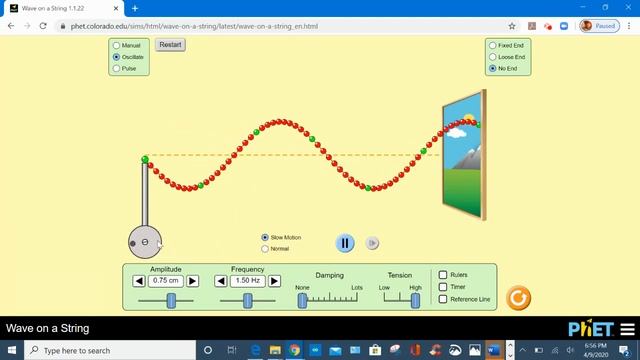The image size is (640, 360).
Task: Go back in browser history
Action: click(x=11, y=26)
